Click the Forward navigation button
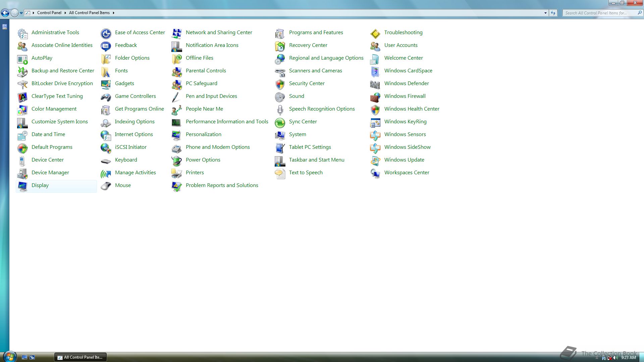The height and width of the screenshot is (362, 644). point(14,13)
